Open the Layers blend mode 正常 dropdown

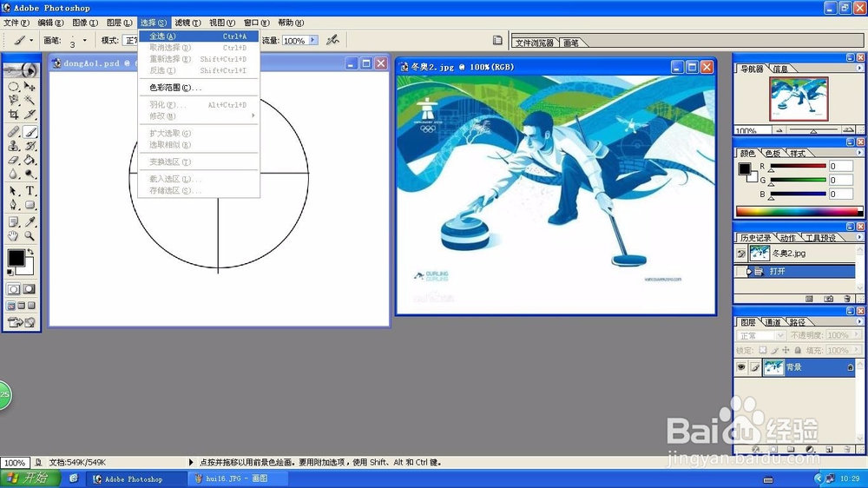pos(780,336)
